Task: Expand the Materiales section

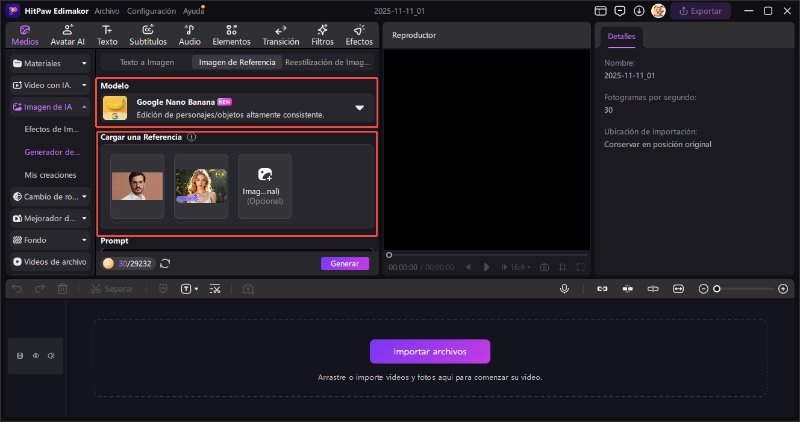Action: (50, 63)
